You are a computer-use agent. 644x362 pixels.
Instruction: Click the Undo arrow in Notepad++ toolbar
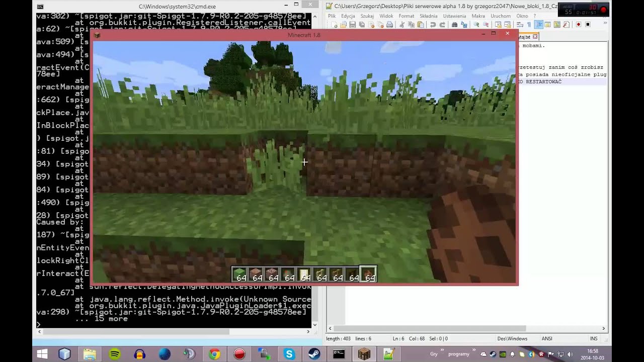point(433,25)
